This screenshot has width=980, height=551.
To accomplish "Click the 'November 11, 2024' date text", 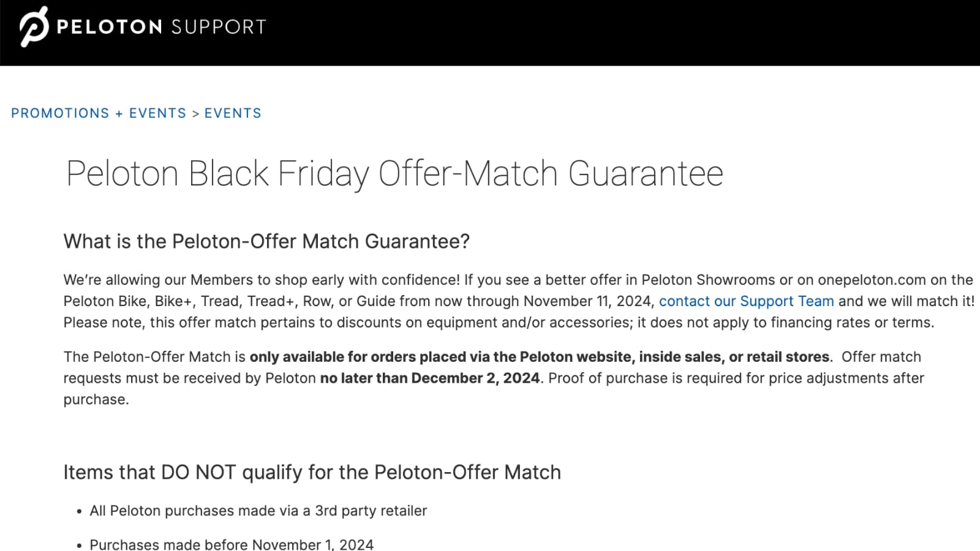I will coord(589,301).
